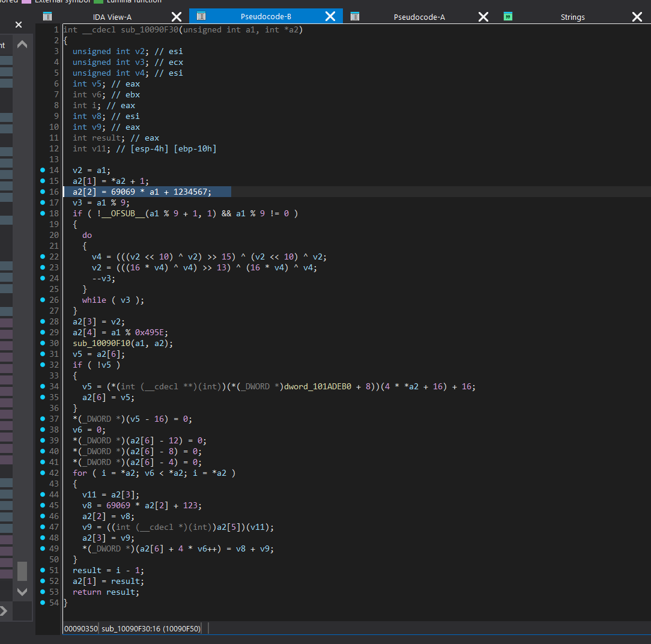Click 'unsigned int v3; // ecx' declaration
This screenshot has height=644, width=651.
pos(128,62)
